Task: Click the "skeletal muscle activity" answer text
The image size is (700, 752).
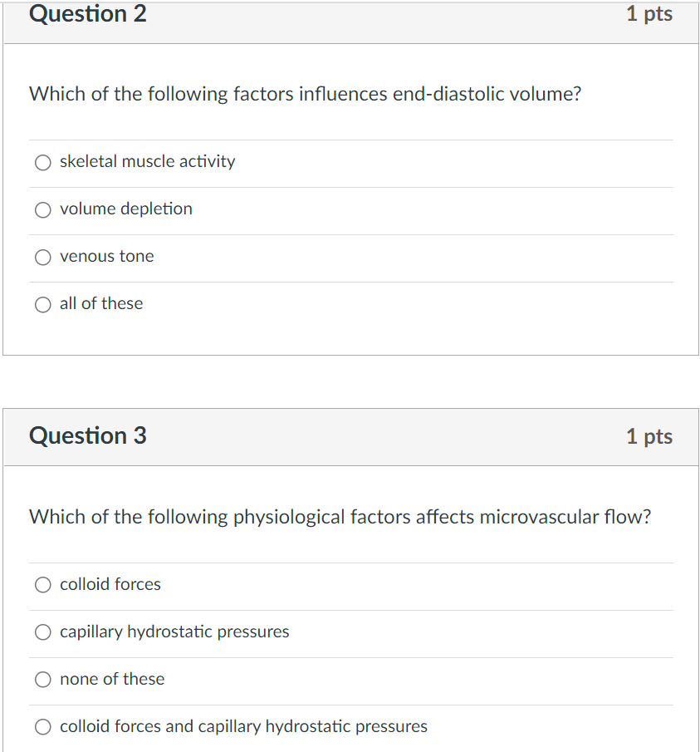Action: click(x=147, y=161)
